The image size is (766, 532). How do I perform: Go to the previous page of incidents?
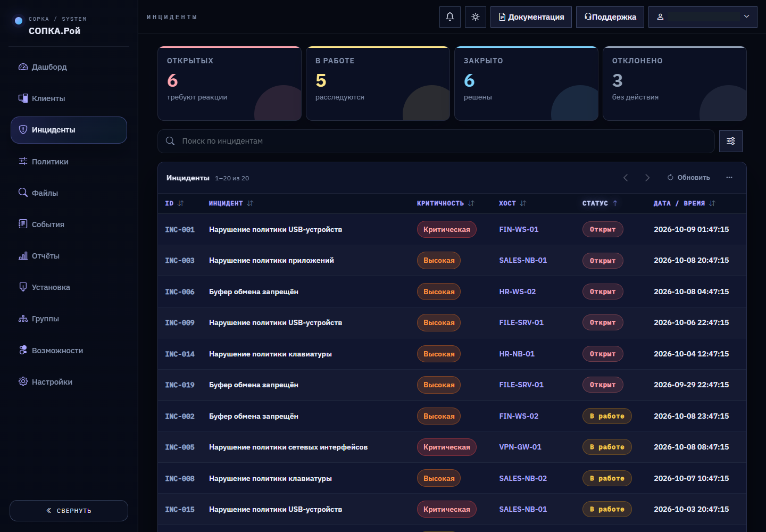point(626,178)
